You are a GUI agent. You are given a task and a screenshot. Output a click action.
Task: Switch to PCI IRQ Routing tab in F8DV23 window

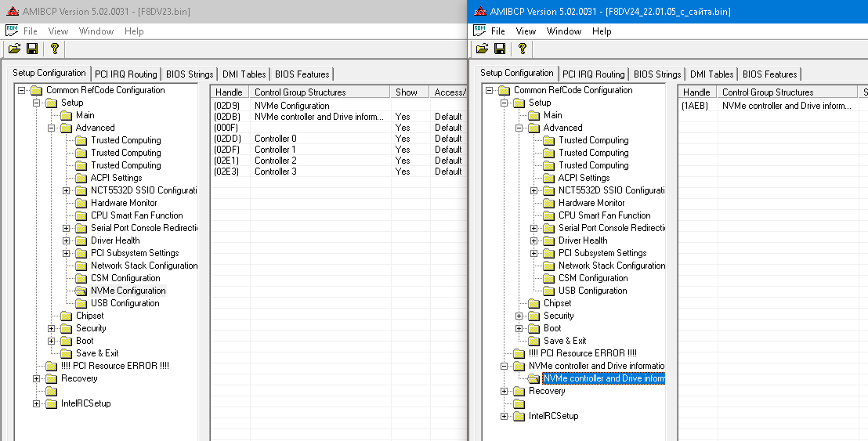point(126,74)
